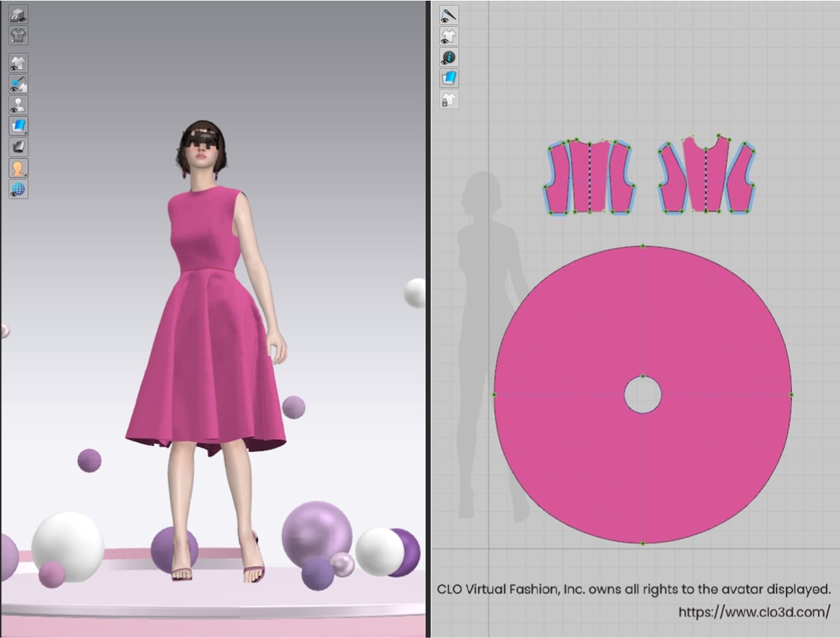Image resolution: width=840 pixels, height=638 pixels.
Task: Toggle the 3D grid globe eye icon
Action: pyautogui.click(x=18, y=189)
